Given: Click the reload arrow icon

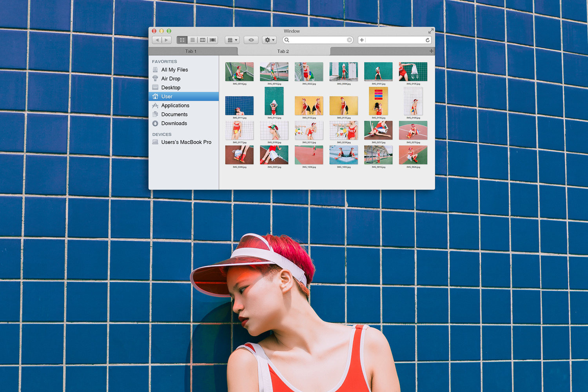Looking at the screenshot, I should [428, 40].
